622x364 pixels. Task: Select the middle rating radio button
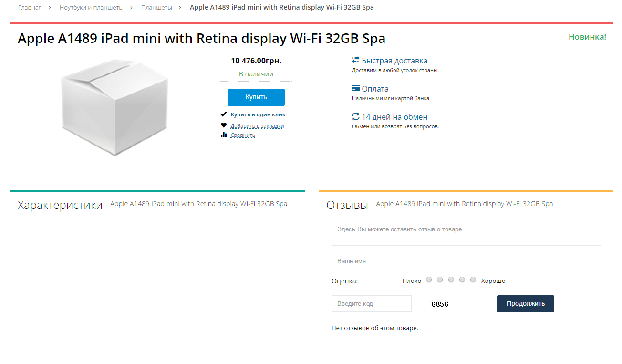451,280
